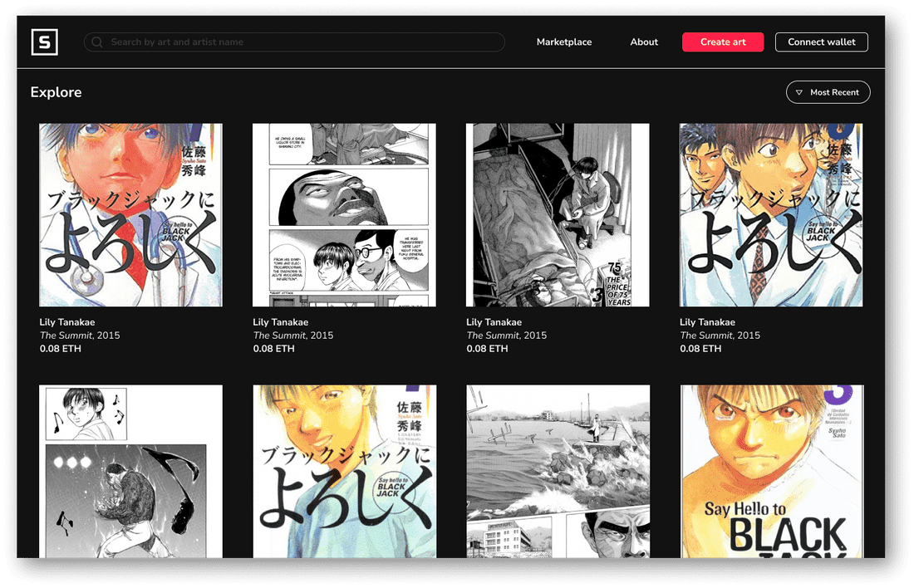Click the S logo icon

tap(44, 42)
